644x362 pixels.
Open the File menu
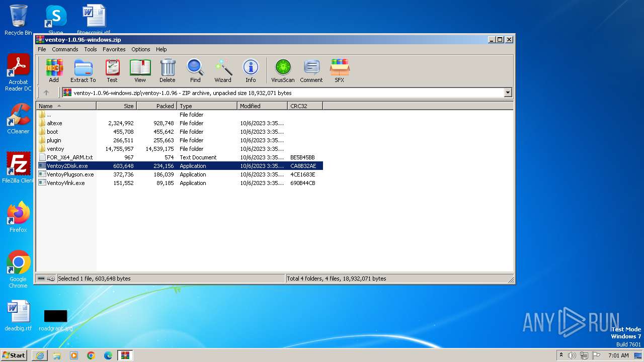[42, 49]
